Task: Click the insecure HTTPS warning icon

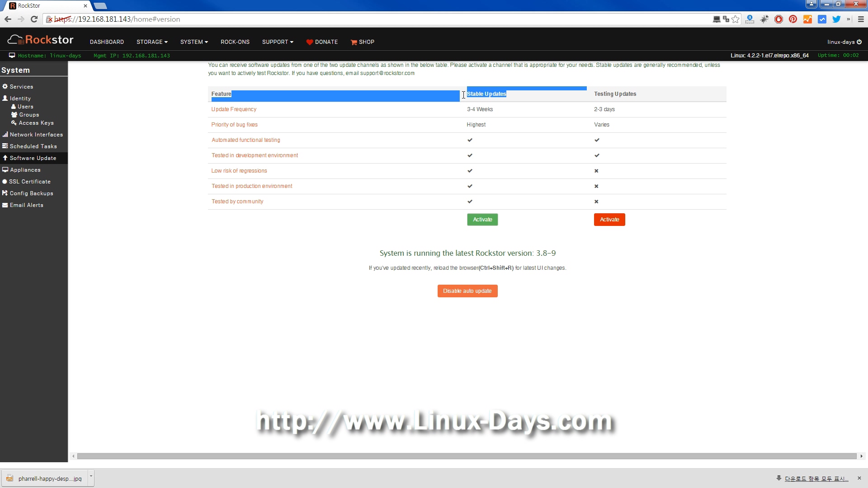Action: click(x=49, y=19)
